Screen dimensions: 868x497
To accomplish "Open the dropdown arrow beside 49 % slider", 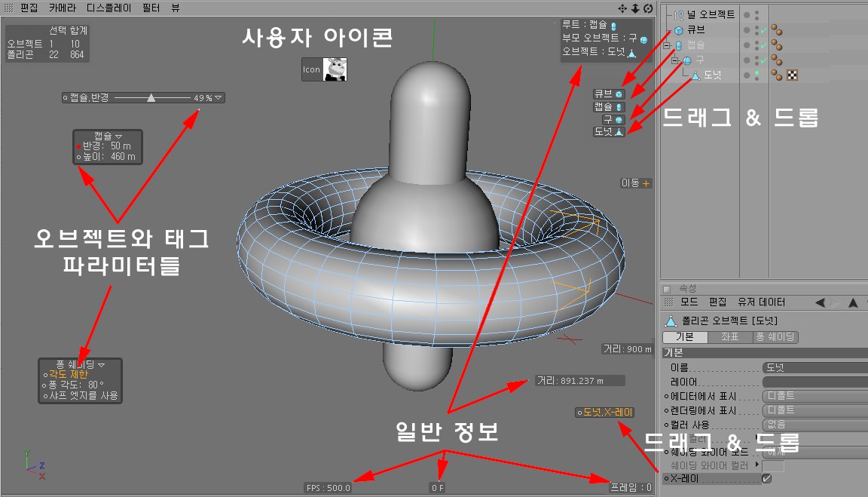I will click(219, 98).
